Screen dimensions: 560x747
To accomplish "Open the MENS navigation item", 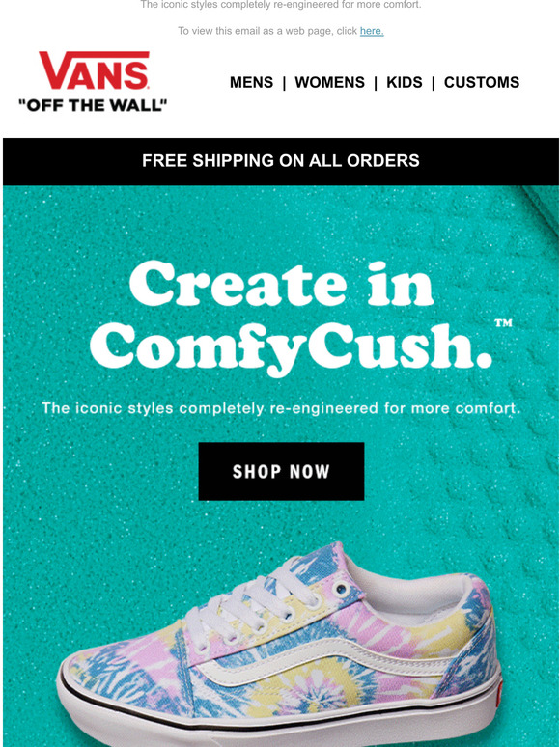I will click(x=251, y=82).
